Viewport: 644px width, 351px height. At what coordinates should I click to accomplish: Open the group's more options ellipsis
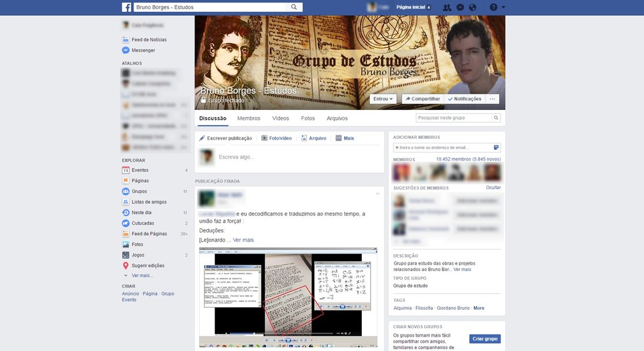492,99
